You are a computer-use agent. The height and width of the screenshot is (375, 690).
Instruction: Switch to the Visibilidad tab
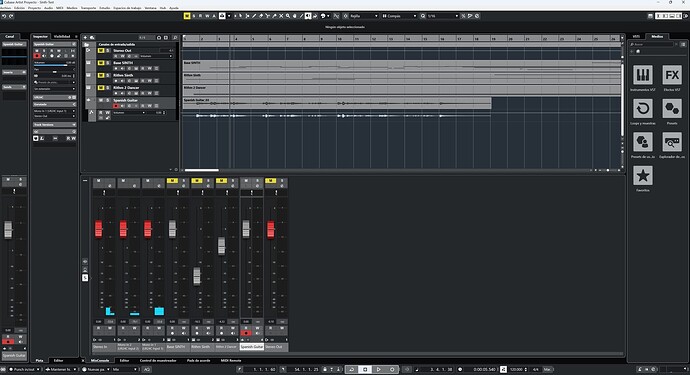[x=62, y=37]
